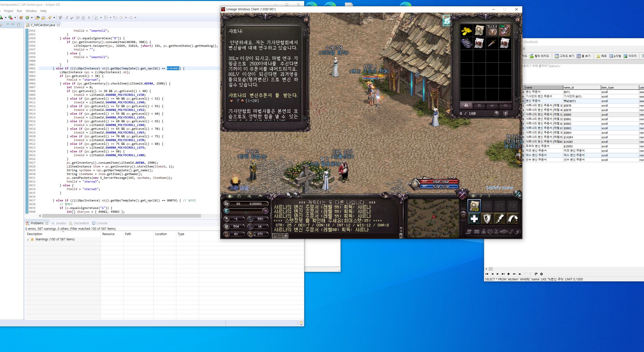This screenshot has height=352, width=644.
Task: Open the Project menu in Eclipse
Action: [9, 11]
